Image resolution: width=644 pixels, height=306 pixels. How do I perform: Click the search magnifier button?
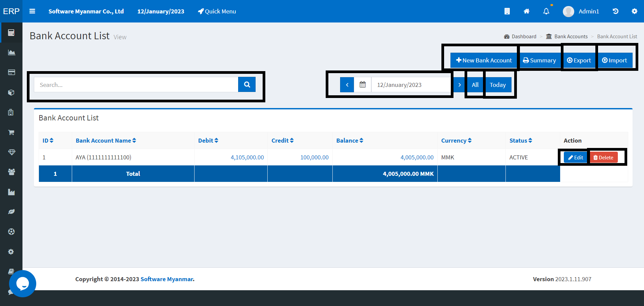pyautogui.click(x=247, y=85)
